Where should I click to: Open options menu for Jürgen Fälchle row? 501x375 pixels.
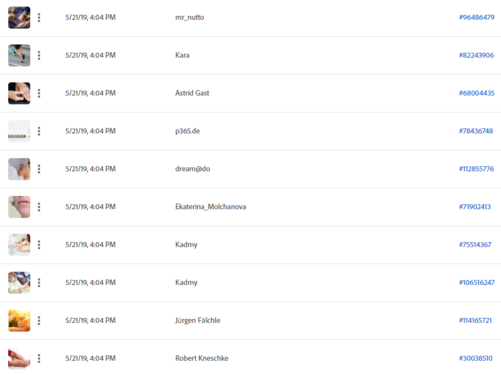click(x=39, y=321)
